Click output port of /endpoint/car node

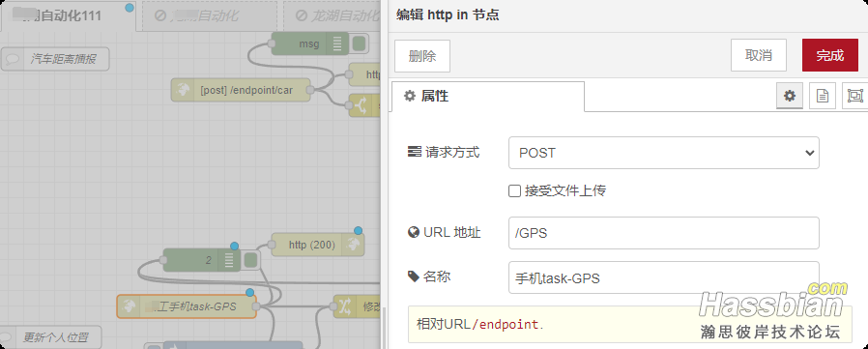tap(310, 90)
